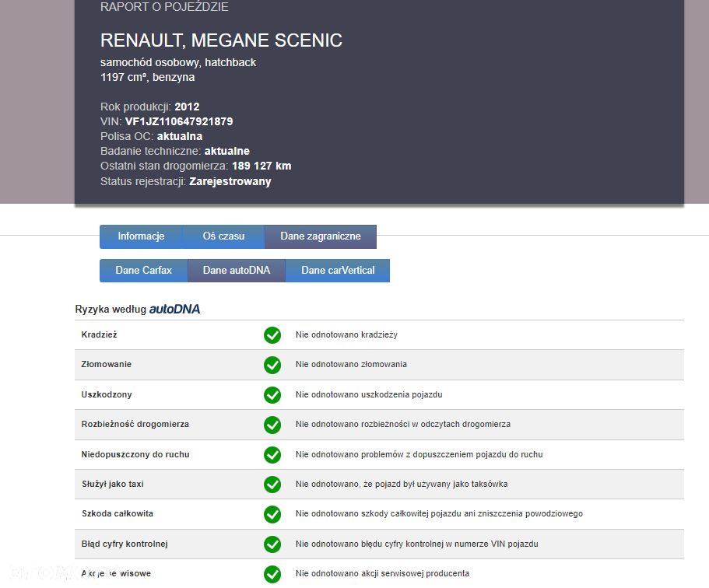Click text about zniszczenia powodziowego
The height and width of the screenshot is (588, 709).
[439, 514]
